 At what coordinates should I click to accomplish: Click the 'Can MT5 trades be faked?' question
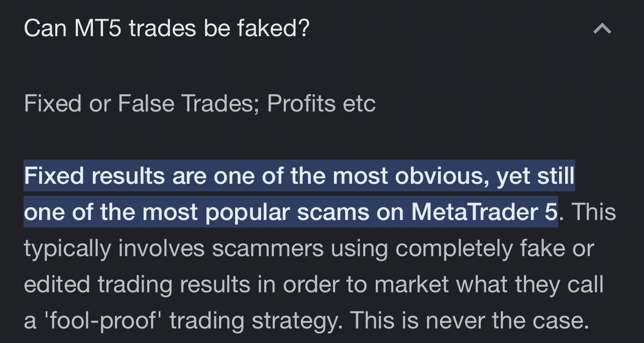point(167,28)
